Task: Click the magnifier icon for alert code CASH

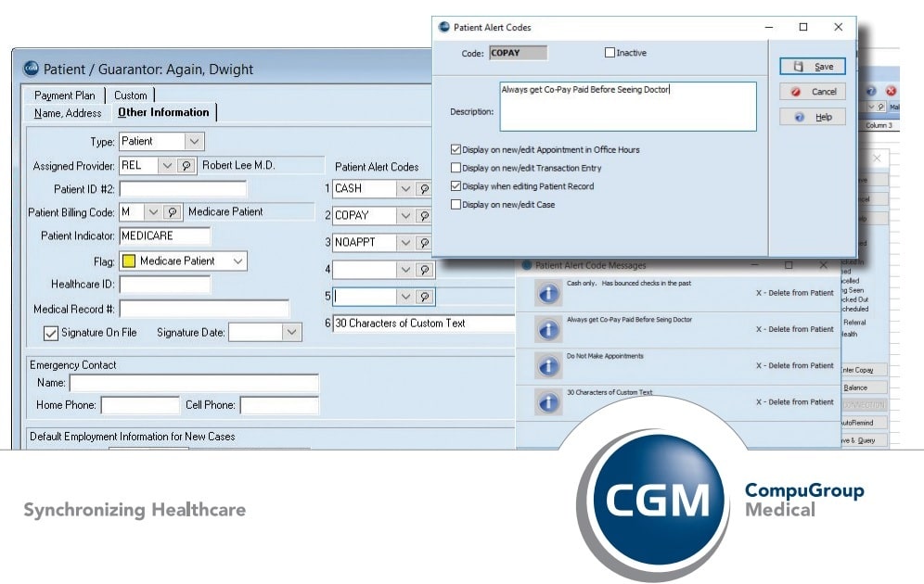Action: tap(424, 189)
